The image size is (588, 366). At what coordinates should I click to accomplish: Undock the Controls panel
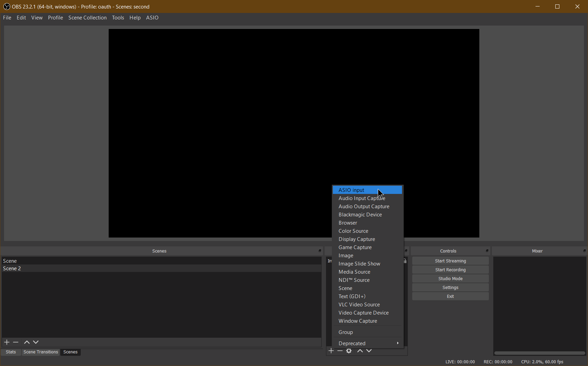coord(487,251)
